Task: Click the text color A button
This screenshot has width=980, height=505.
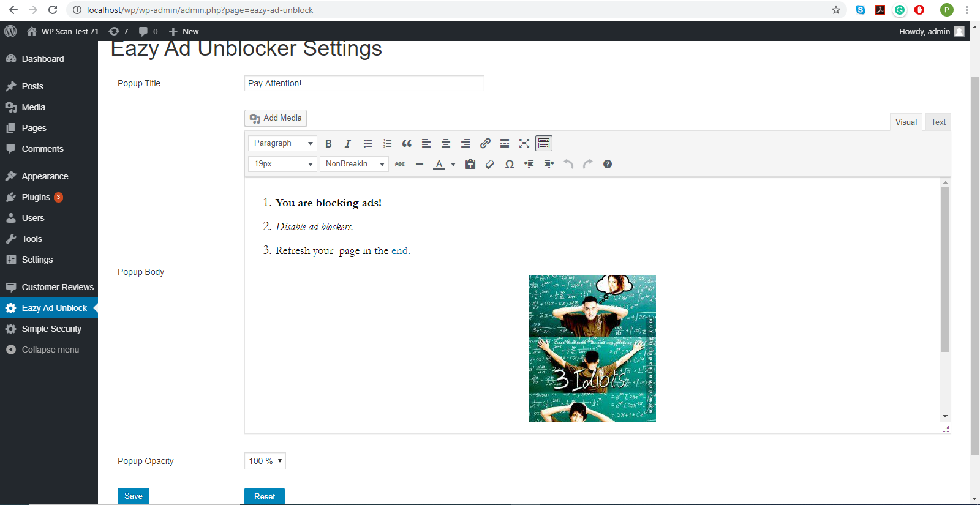Action: coord(439,164)
